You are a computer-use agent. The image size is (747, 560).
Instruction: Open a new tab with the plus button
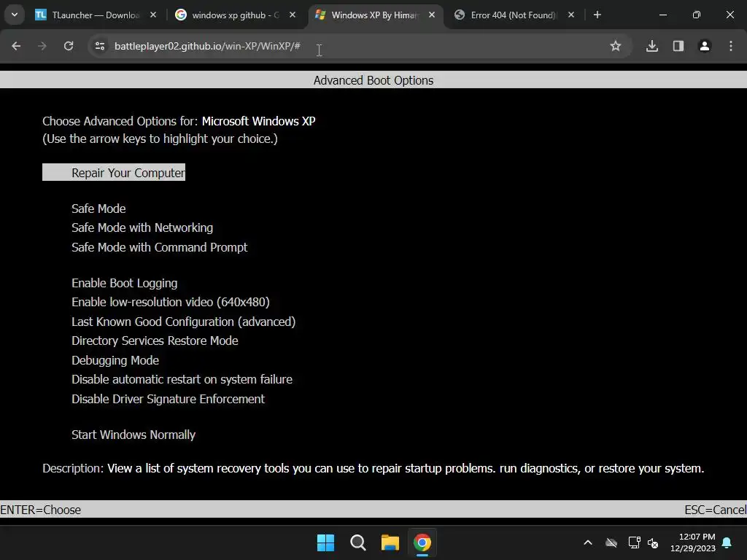click(x=597, y=15)
